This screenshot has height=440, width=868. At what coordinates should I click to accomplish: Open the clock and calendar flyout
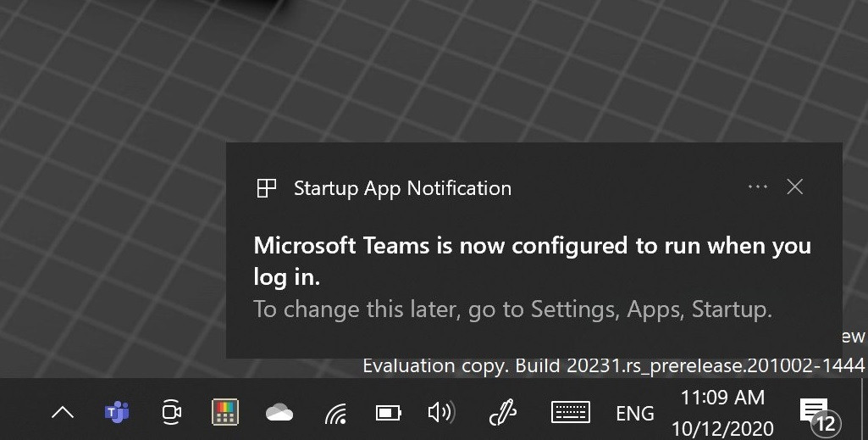tap(722, 413)
